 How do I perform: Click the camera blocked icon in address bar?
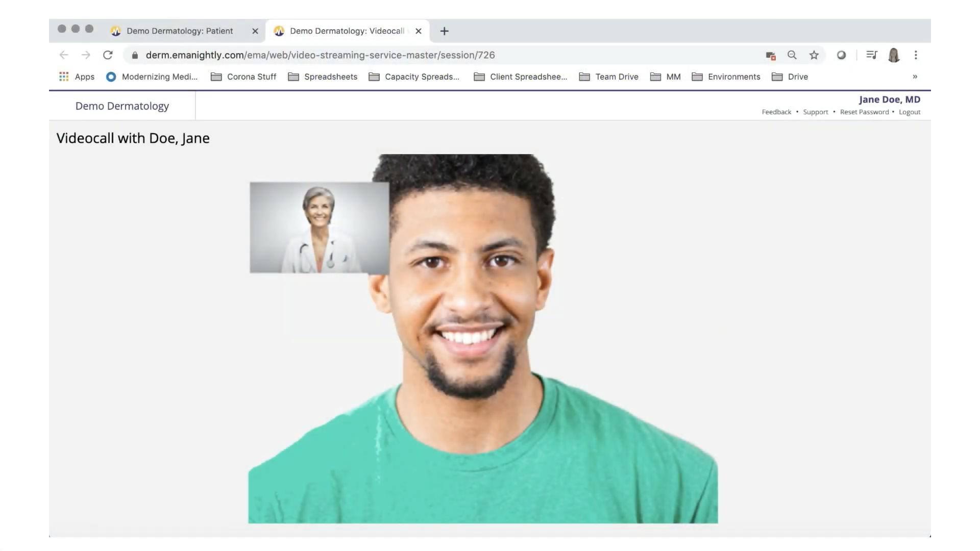click(770, 56)
